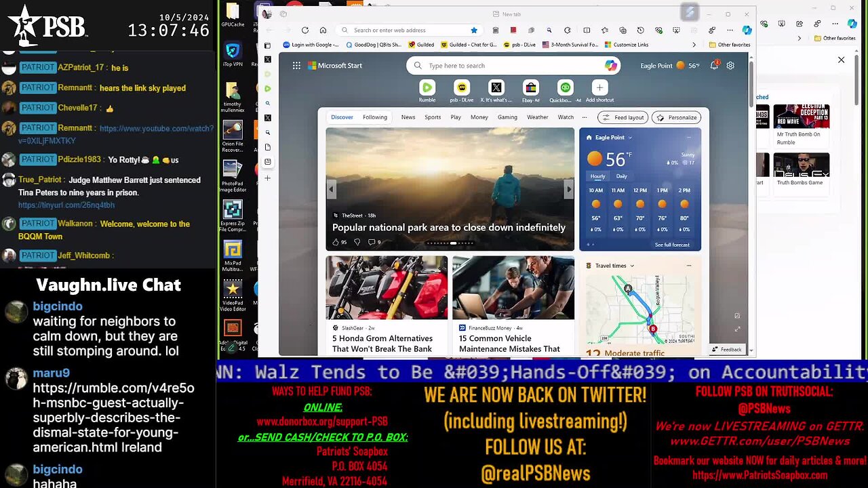
Task: Dislike the national park story
Action: pos(357,242)
